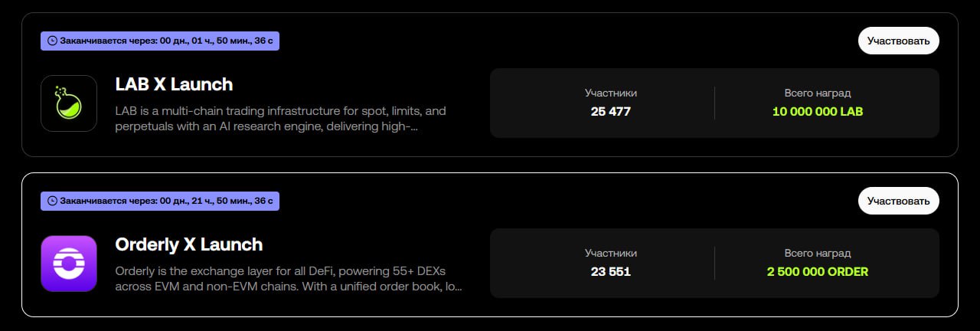The width and height of the screenshot is (980, 331).
Task: Click Orderly participants count 23 551
Action: (610, 272)
